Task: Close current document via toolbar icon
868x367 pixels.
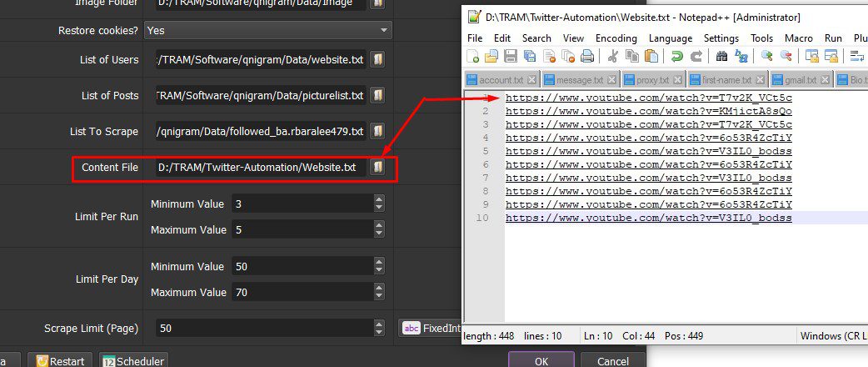Action: (549, 56)
